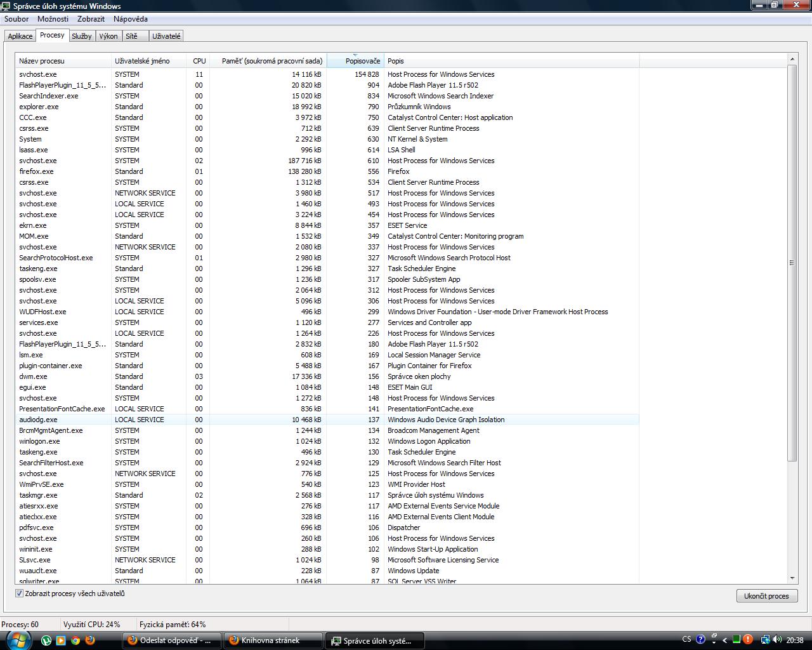Image resolution: width=812 pixels, height=650 pixels.
Task: Open the volume speaker tray icon
Action: pos(777,640)
